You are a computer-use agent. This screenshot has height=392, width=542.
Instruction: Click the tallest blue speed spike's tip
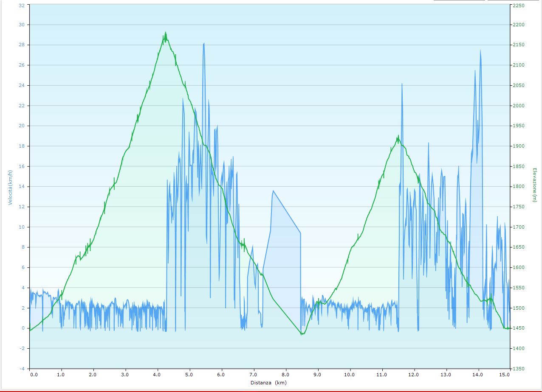(x=204, y=43)
